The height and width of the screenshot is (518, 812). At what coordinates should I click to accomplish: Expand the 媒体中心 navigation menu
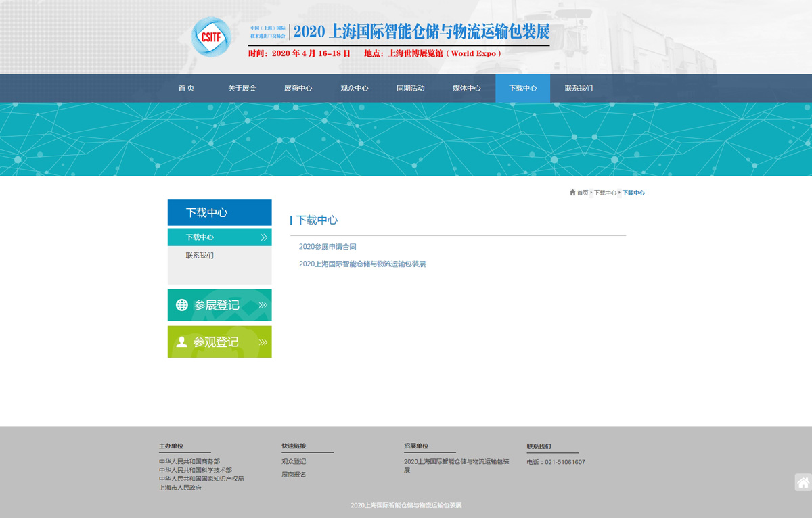point(466,89)
